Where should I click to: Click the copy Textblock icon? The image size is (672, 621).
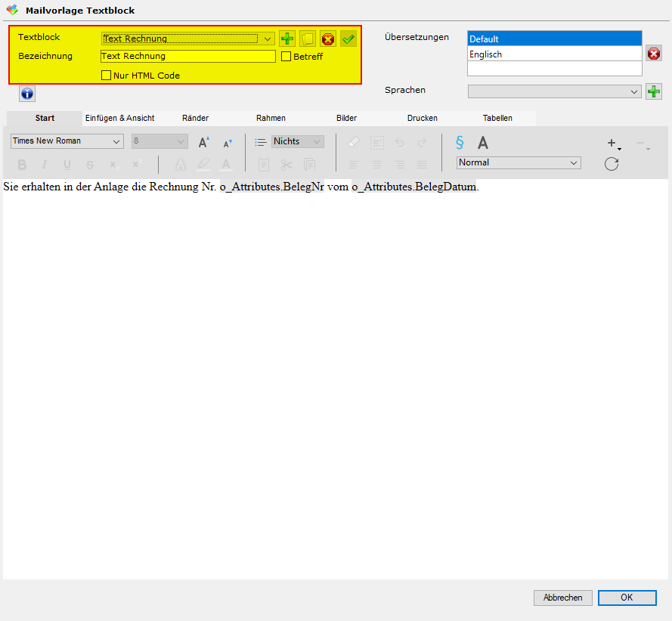point(308,39)
